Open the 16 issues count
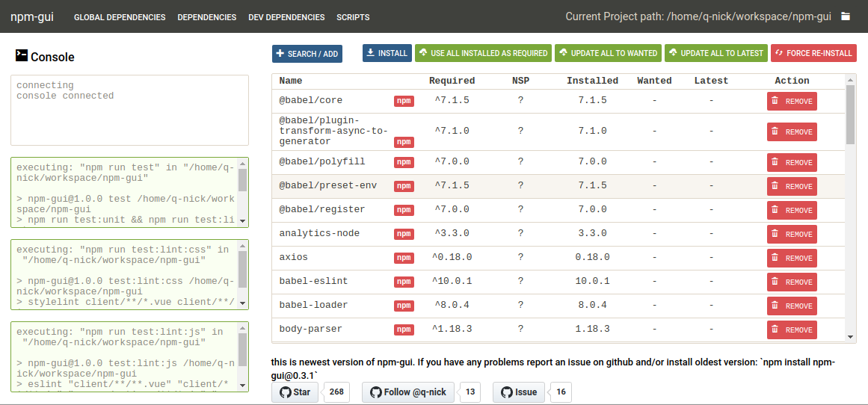868x405 pixels. (561, 392)
